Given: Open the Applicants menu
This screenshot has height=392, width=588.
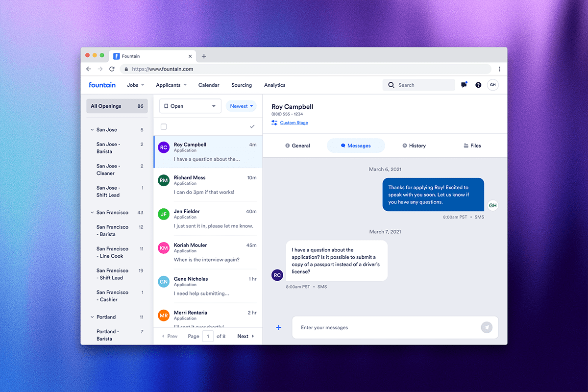Looking at the screenshot, I should (x=171, y=85).
